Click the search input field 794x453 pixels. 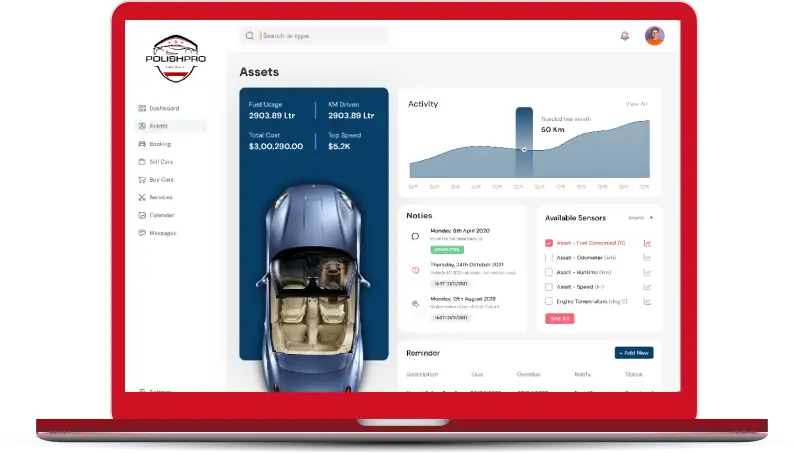[x=320, y=36]
